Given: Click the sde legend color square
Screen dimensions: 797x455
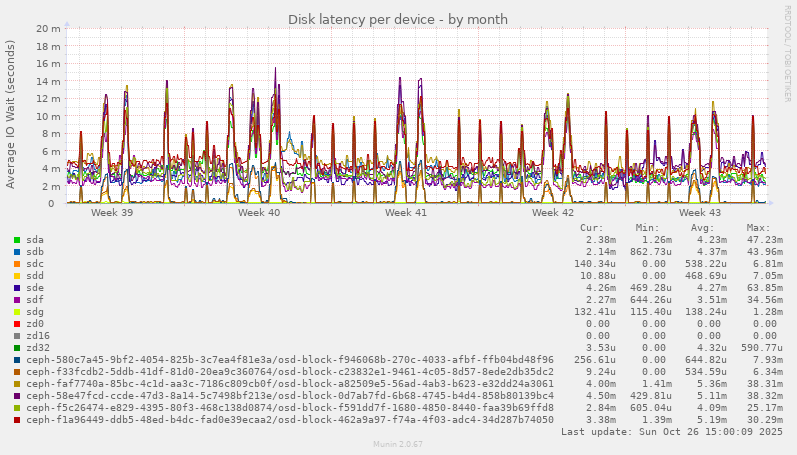Looking at the screenshot, I should coord(17,288).
